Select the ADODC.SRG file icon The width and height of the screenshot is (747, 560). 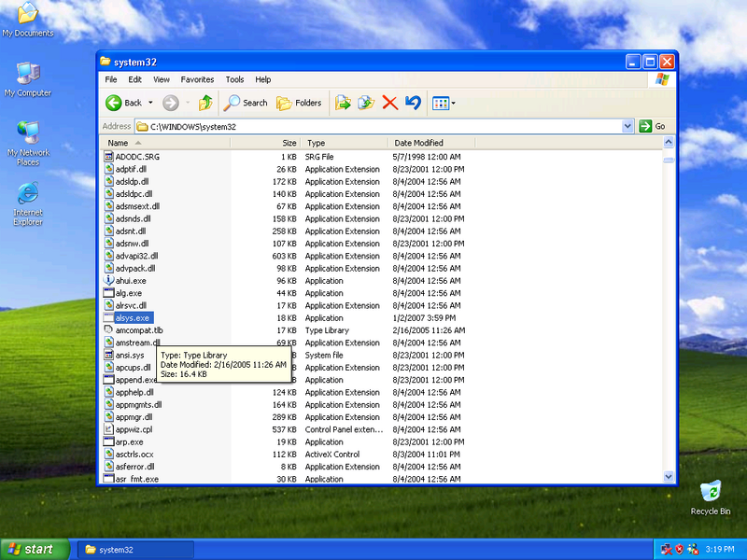click(x=108, y=156)
